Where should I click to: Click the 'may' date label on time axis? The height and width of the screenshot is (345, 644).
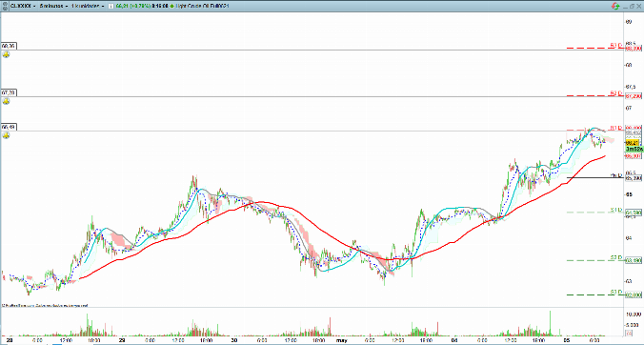[341, 340]
